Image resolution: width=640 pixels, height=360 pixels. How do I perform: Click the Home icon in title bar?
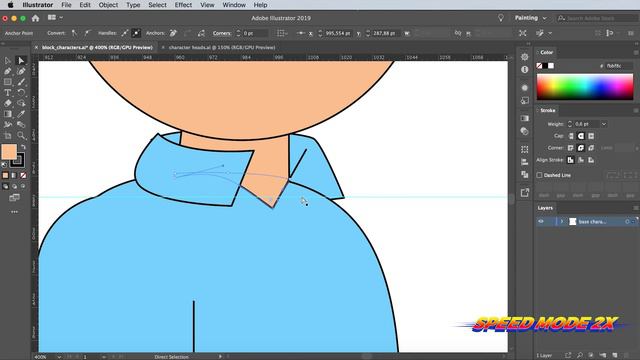pyautogui.click(x=36, y=18)
